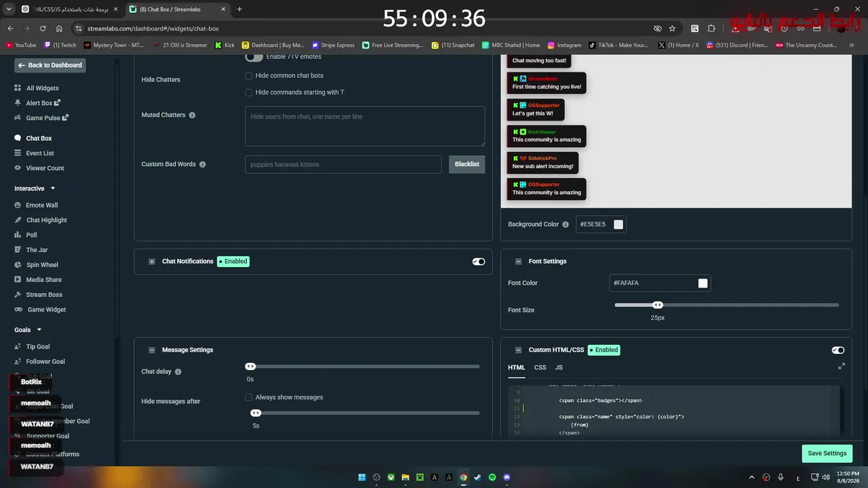Open Viewer Count eye icon

tap(18, 168)
